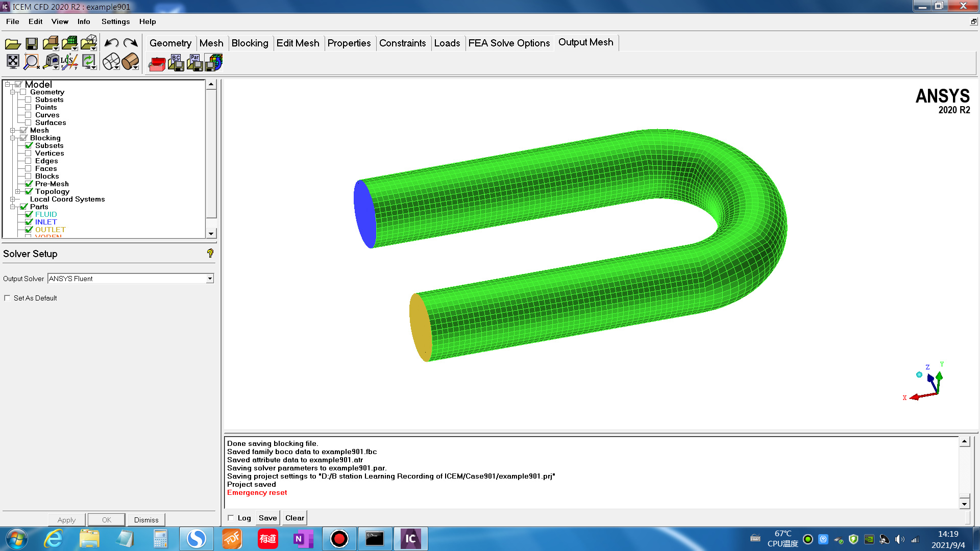Open the Edit Parameters icon
This screenshot has height=551, width=980.
(x=195, y=63)
